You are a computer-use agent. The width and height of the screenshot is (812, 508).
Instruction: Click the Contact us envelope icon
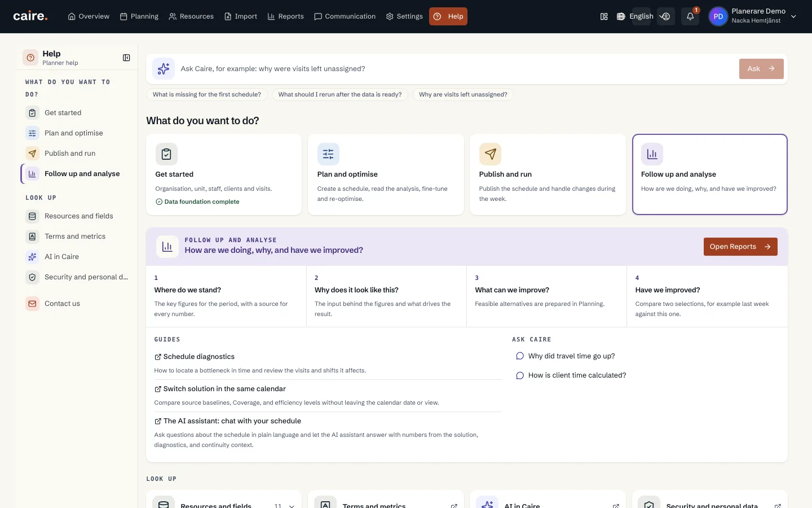(32, 304)
